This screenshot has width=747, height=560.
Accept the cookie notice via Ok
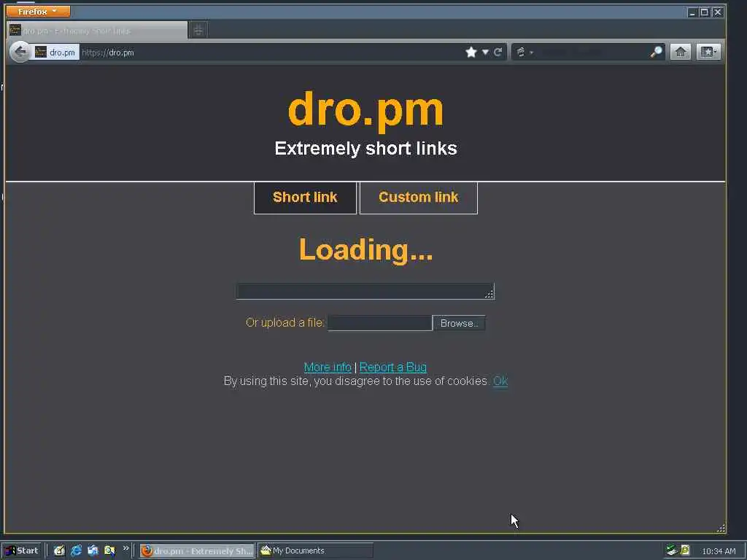coord(500,381)
